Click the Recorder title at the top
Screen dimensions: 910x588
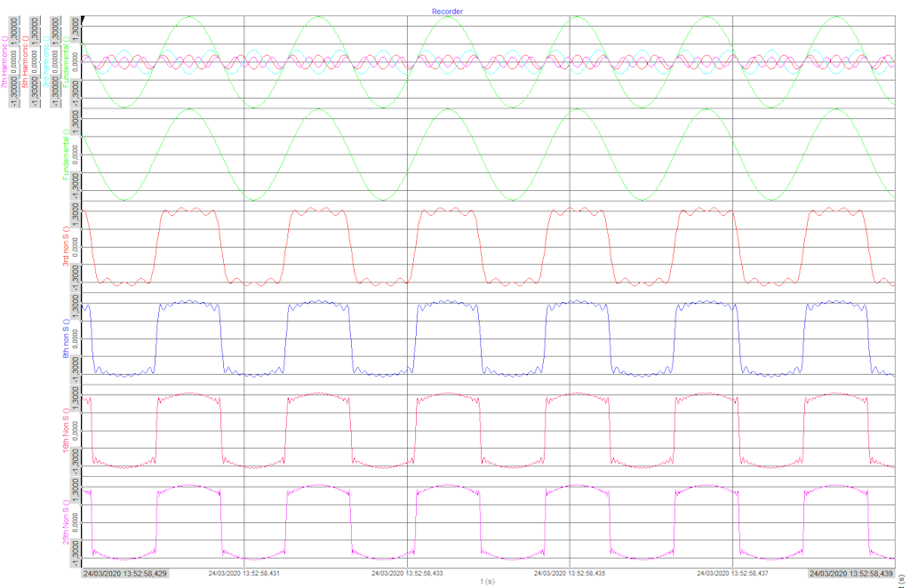[x=447, y=11]
